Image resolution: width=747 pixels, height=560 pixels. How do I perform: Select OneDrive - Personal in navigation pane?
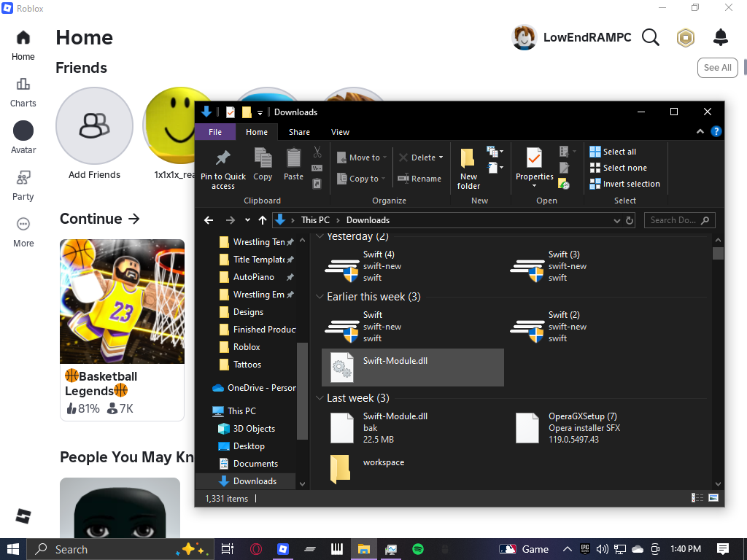pos(254,388)
